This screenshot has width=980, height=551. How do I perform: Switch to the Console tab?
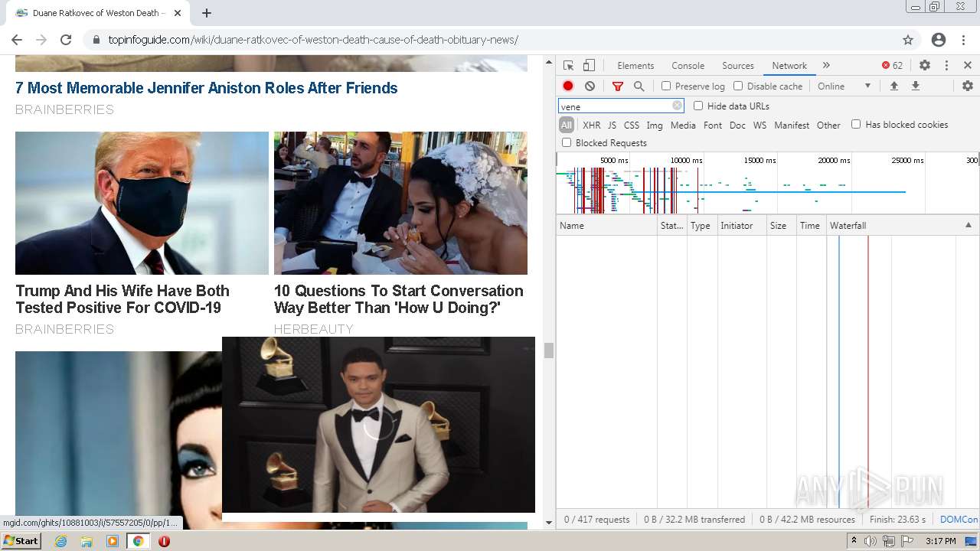[x=688, y=66]
